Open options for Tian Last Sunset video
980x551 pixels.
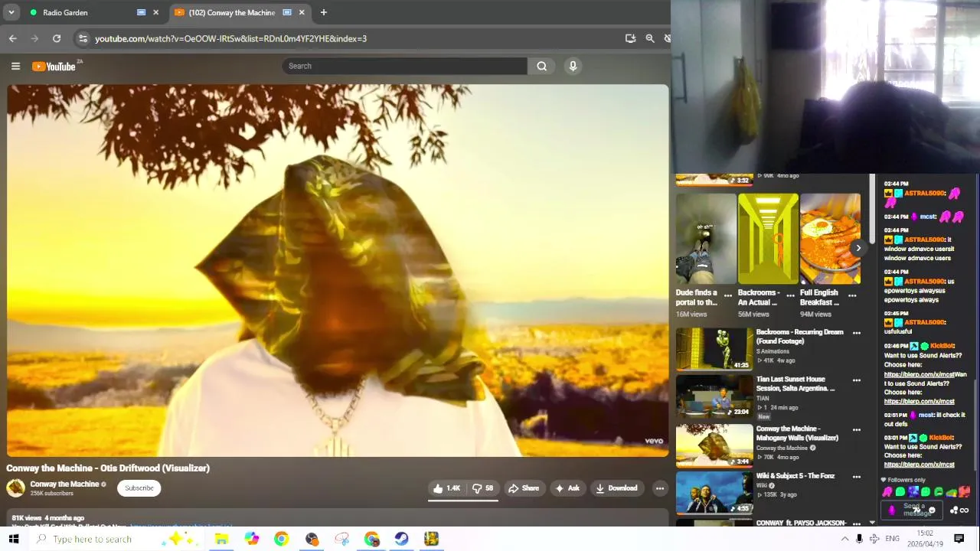(857, 380)
